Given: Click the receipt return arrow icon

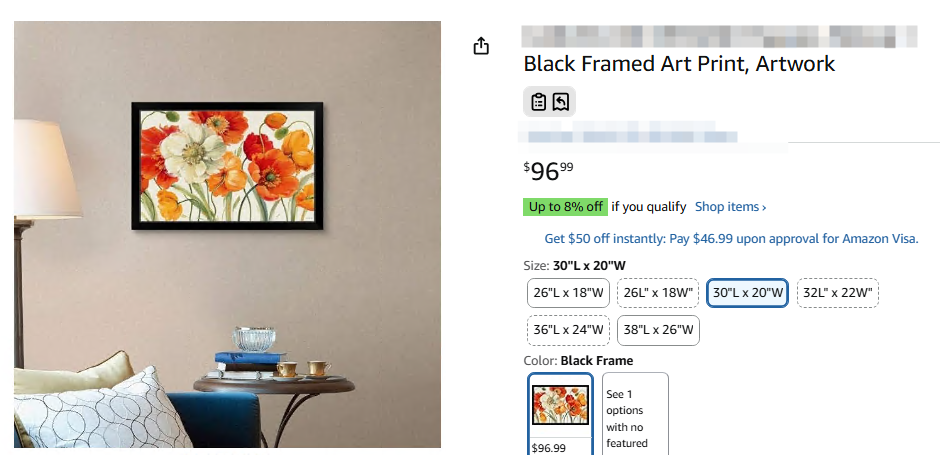Looking at the screenshot, I should pos(560,102).
